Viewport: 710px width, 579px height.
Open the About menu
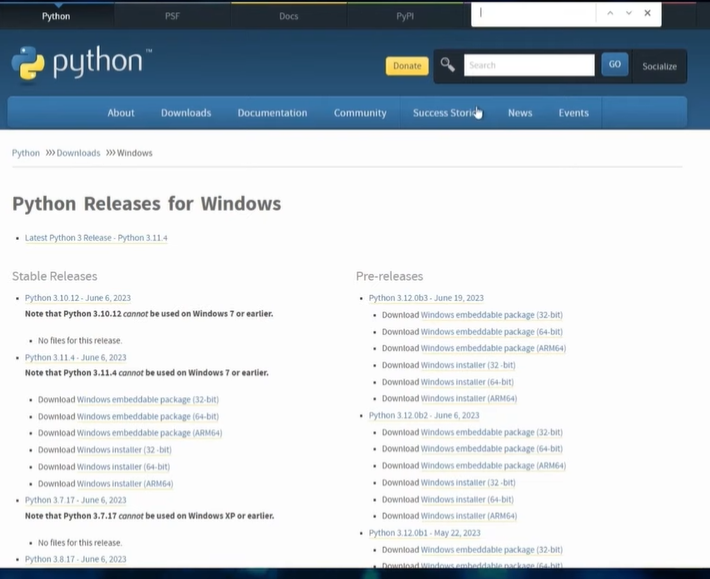(x=121, y=113)
